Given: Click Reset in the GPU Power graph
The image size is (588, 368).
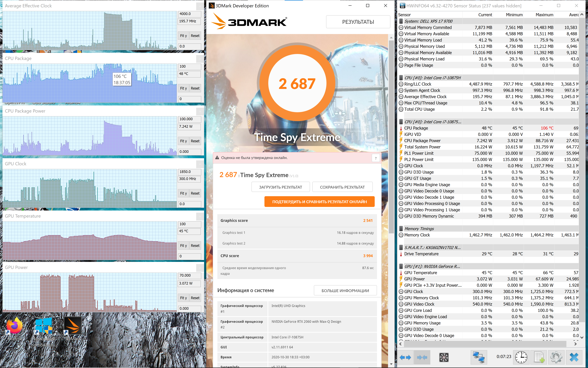Looking at the screenshot, I should (x=195, y=298).
